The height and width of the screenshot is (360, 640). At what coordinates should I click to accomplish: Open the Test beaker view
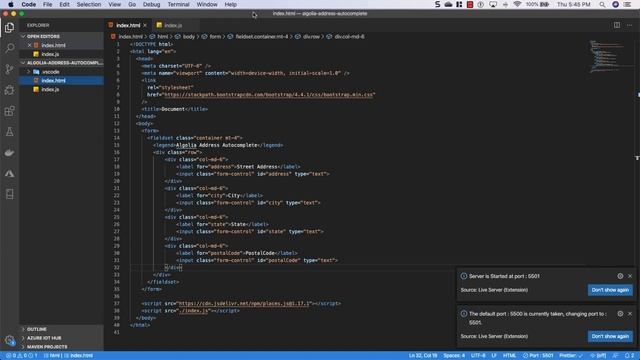point(9,132)
